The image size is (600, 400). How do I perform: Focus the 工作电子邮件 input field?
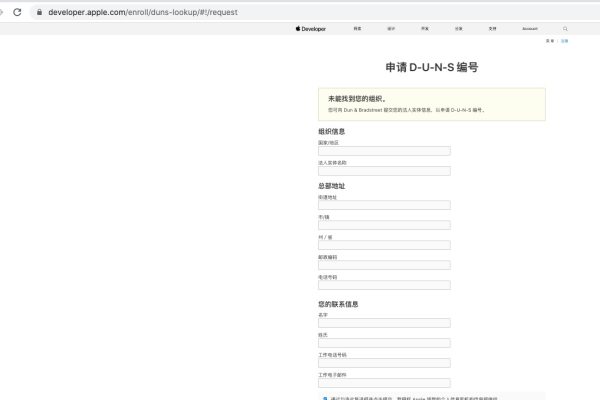[384, 383]
